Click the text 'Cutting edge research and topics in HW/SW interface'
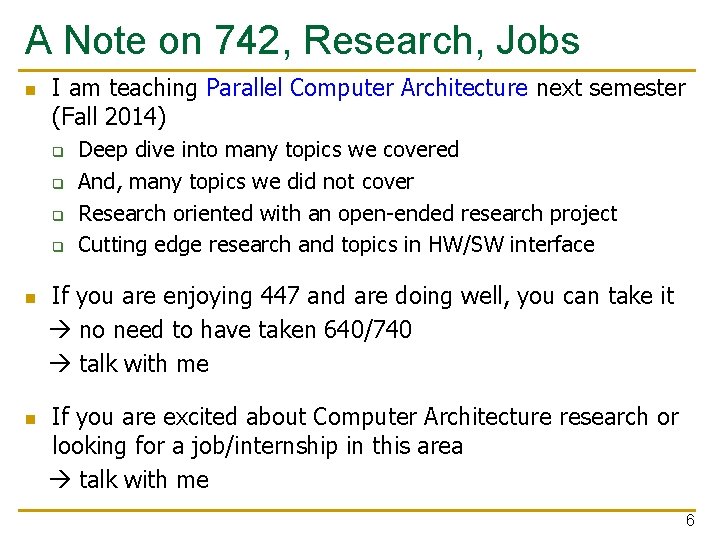Image resolution: width=720 pixels, height=540 pixels. [337, 244]
